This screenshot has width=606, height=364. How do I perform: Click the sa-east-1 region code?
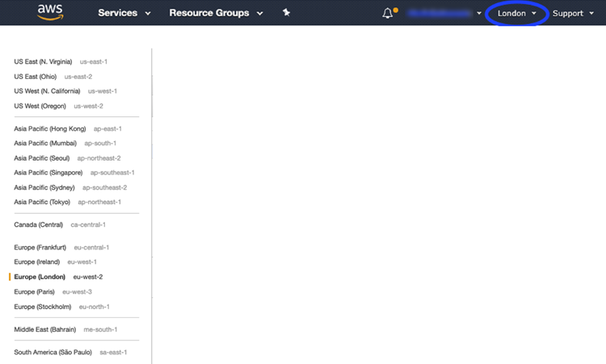coord(113,352)
